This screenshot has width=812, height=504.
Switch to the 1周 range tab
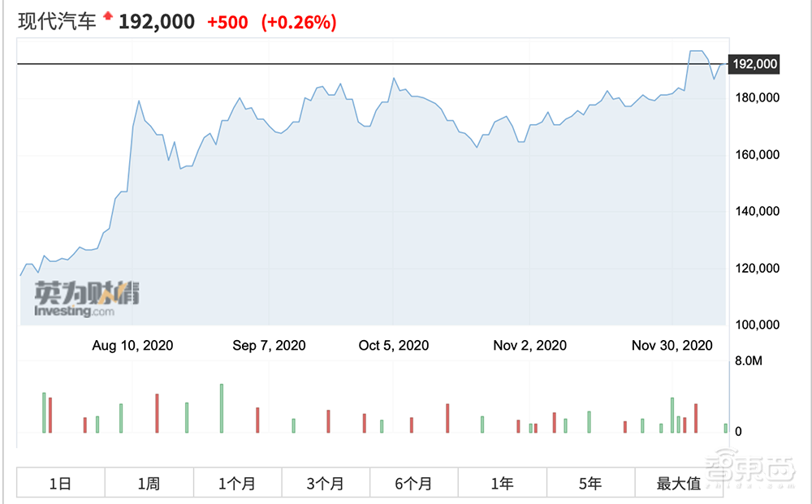pos(149,484)
